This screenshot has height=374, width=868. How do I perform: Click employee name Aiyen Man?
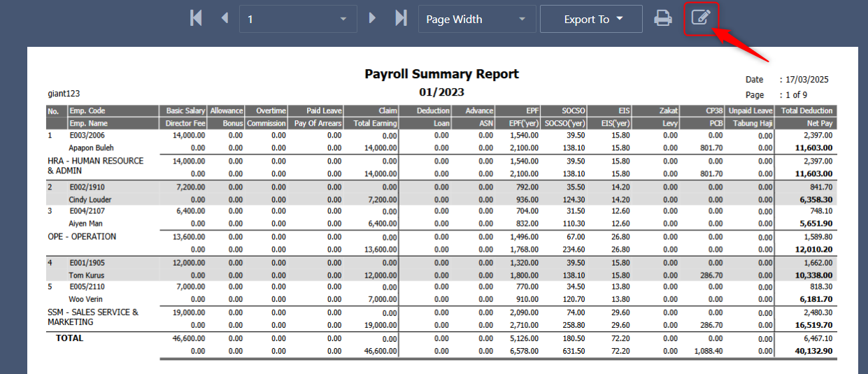(x=85, y=224)
